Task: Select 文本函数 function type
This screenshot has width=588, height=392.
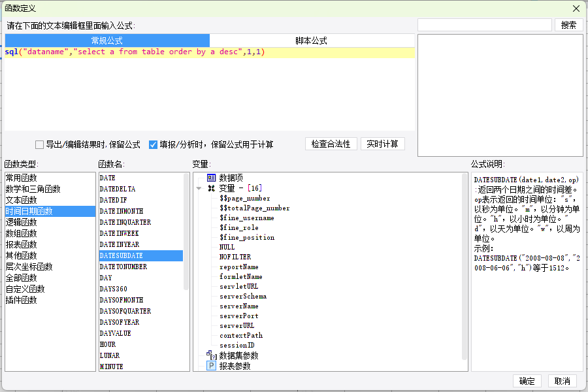Action: (50, 200)
